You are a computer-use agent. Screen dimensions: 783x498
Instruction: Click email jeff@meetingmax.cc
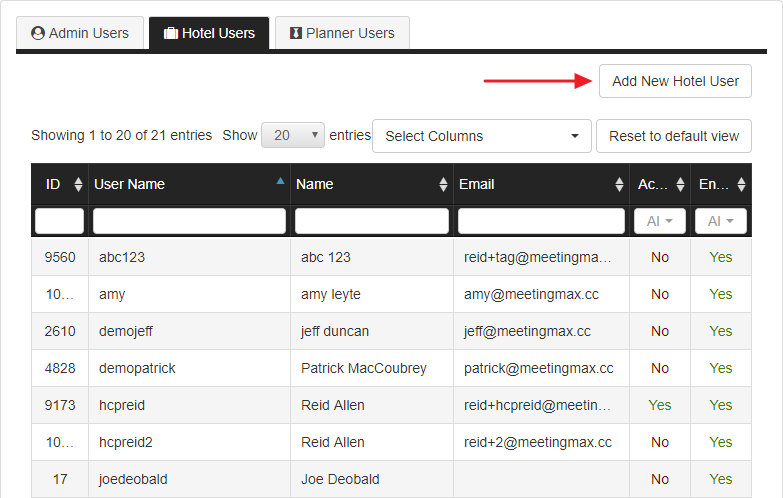coord(527,332)
